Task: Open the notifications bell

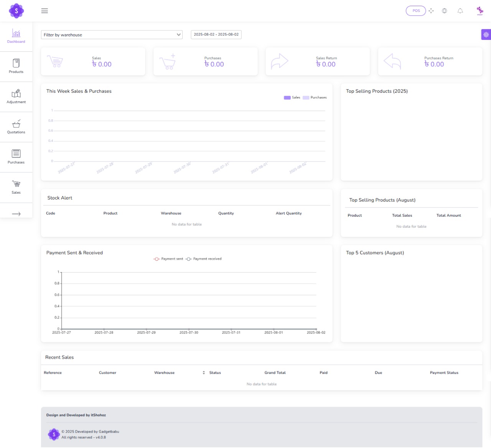Action: point(460,11)
